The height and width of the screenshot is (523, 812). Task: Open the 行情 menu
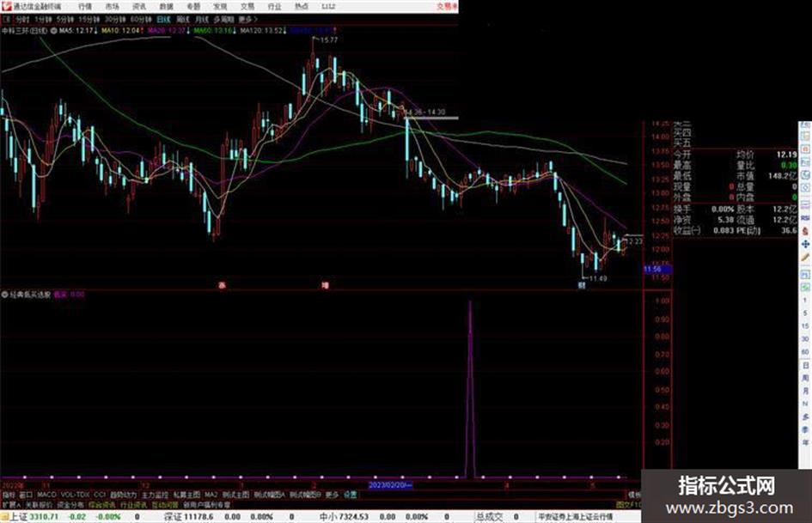click(85, 7)
